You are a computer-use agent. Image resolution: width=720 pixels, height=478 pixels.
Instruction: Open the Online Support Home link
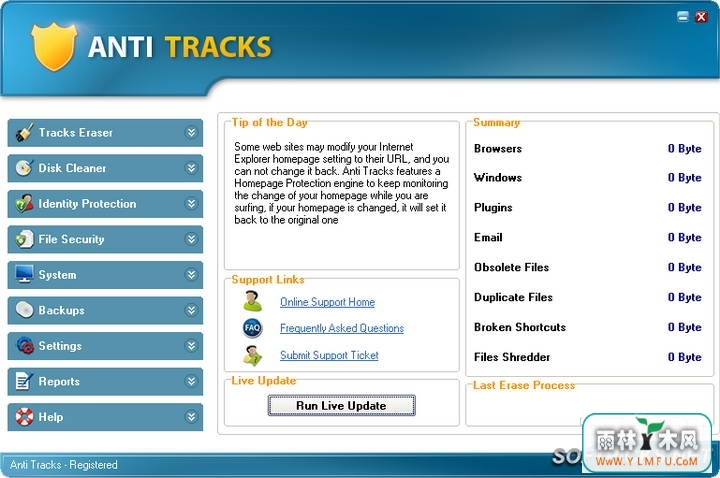coord(327,302)
